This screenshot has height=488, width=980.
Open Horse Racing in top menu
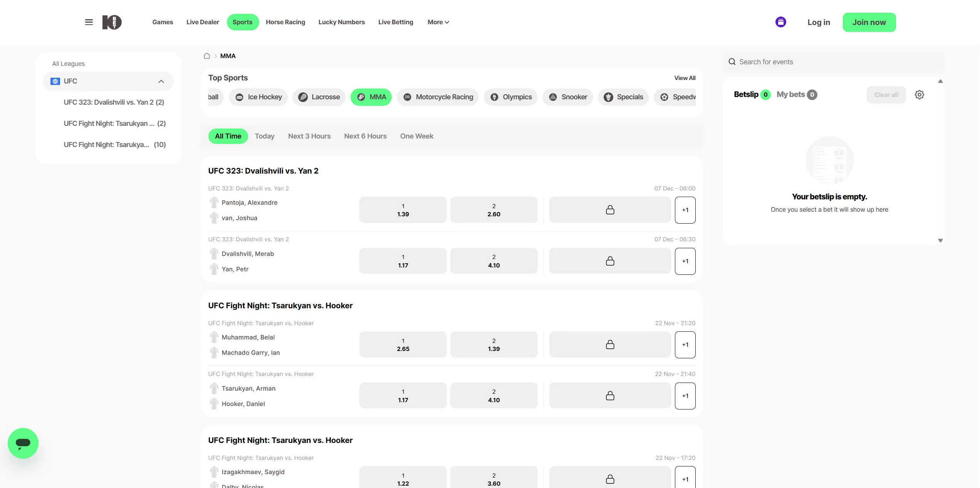(285, 22)
